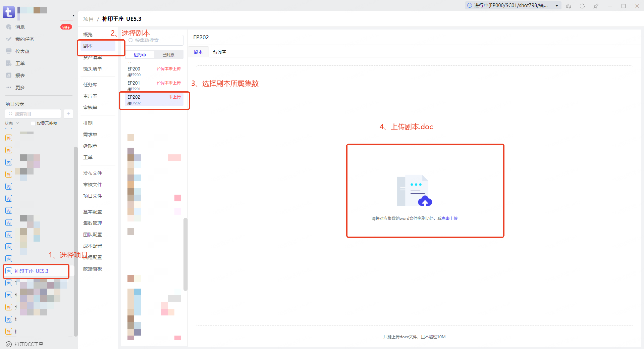The width and height of the screenshot is (644, 349).
Task: Expand the user account dropdown arrow
Action: (73, 16)
